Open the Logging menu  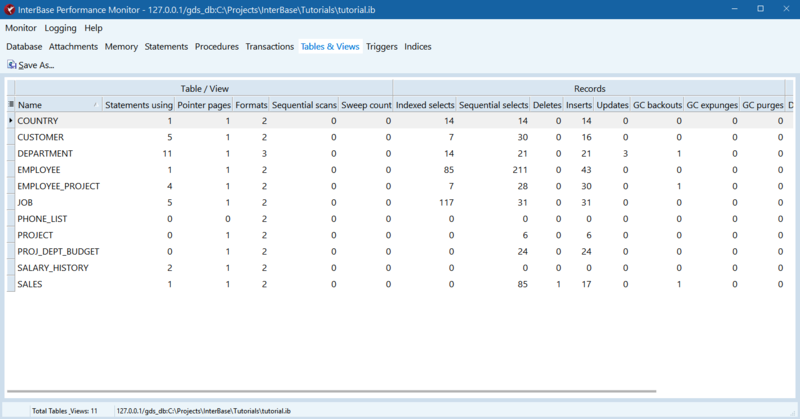(60, 28)
